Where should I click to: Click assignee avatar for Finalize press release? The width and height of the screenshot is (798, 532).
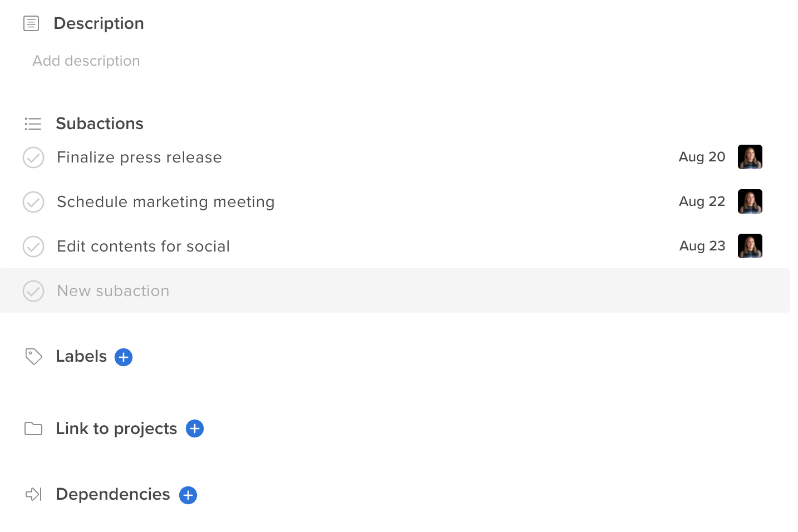pos(750,157)
